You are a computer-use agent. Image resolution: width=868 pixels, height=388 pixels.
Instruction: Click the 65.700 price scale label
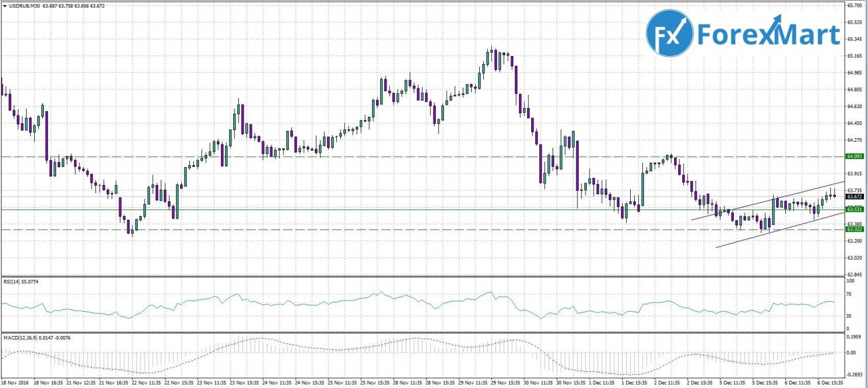pos(854,5)
